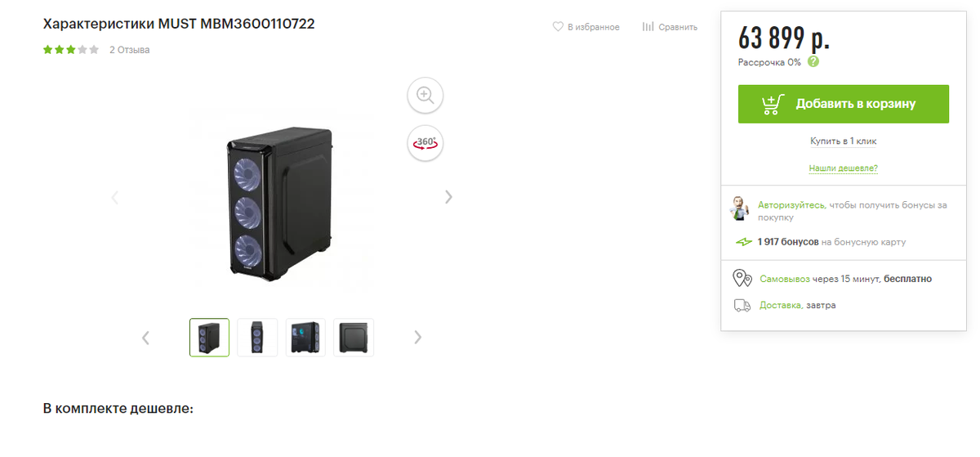Show the previous main product image
The height and width of the screenshot is (457, 980).
(x=114, y=196)
